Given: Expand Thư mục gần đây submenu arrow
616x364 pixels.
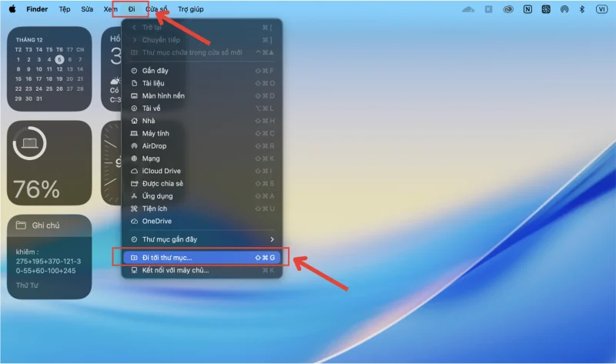Looking at the screenshot, I should [x=272, y=239].
